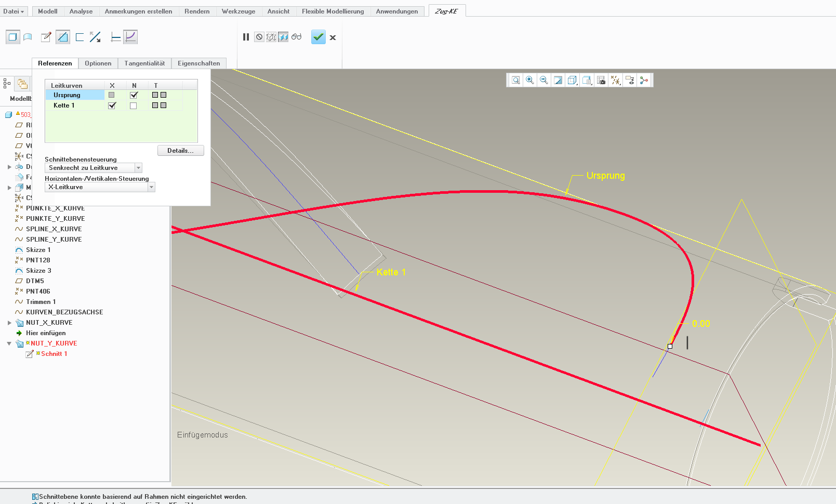Open the Datei menu
Viewport: 836px width, 504px height.
pos(14,11)
